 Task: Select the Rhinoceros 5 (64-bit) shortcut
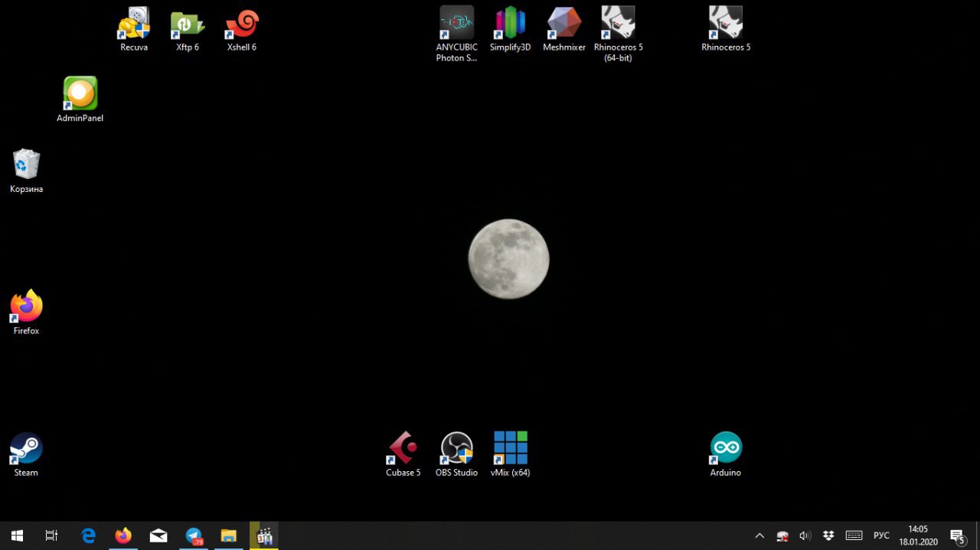tap(618, 34)
